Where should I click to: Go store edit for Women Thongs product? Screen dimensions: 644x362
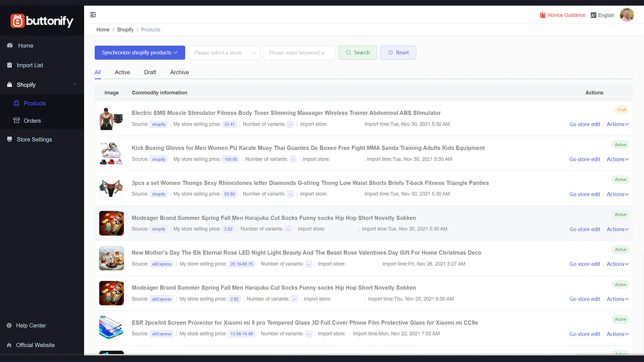(584, 194)
